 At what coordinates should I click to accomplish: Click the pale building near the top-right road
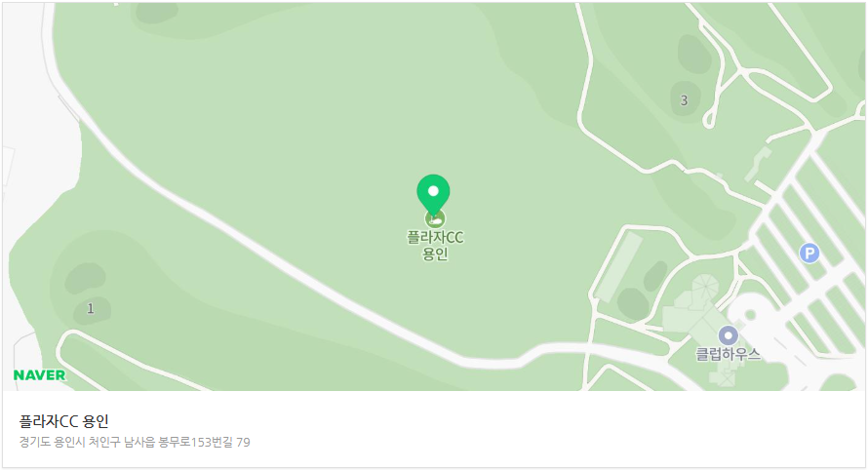coord(758,163)
